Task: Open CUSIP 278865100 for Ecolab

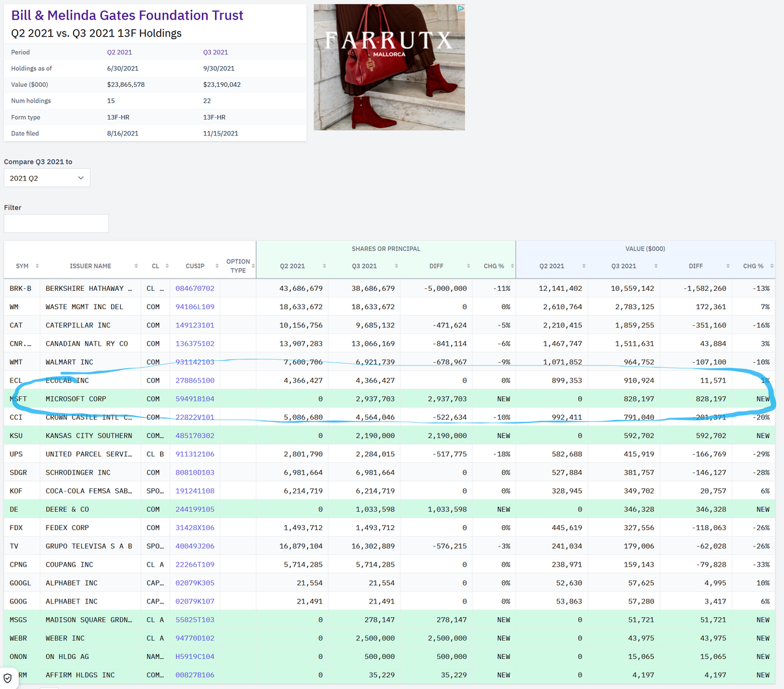Action: click(195, 380)
